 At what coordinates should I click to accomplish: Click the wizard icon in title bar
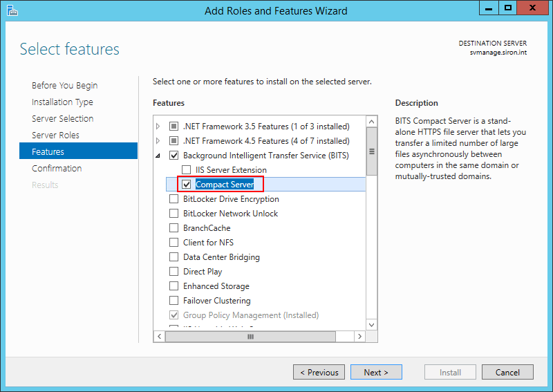click(12, 10)
